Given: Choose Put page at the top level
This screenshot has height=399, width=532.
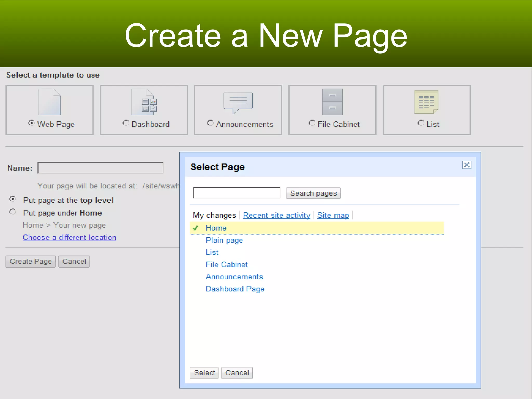Looking at the screenshot, I should (12, 199).
